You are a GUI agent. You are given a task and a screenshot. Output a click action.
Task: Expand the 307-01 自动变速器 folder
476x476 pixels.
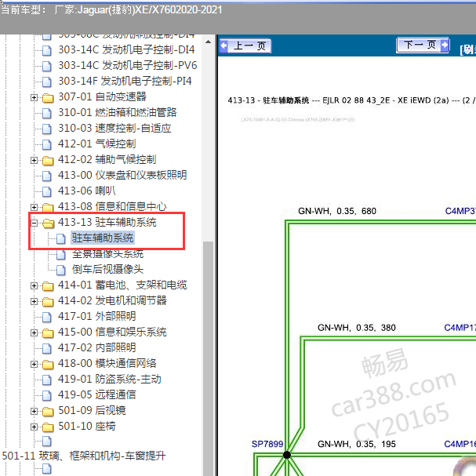pyautogui.click(x=34, y=97)
